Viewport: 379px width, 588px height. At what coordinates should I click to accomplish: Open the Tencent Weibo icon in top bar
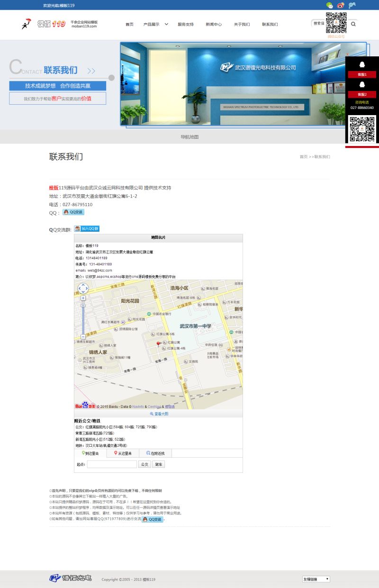tap(352, 5)
